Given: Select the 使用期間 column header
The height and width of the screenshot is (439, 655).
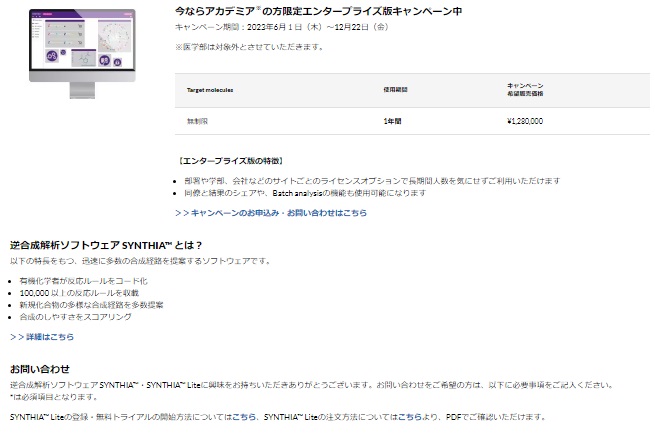Looking at the screenshot, I should coord(395,89).
